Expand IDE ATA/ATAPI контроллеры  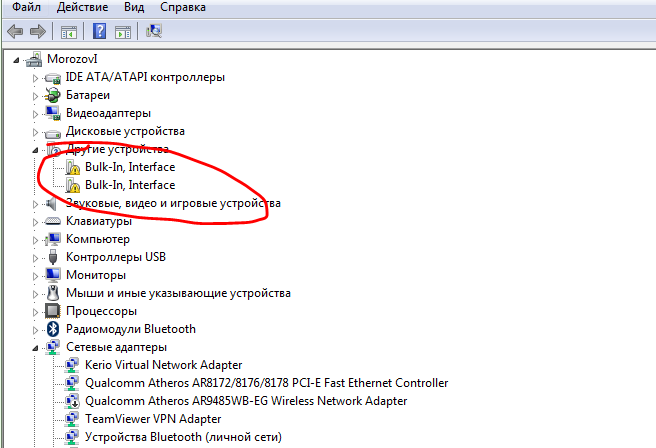point(36,78)
